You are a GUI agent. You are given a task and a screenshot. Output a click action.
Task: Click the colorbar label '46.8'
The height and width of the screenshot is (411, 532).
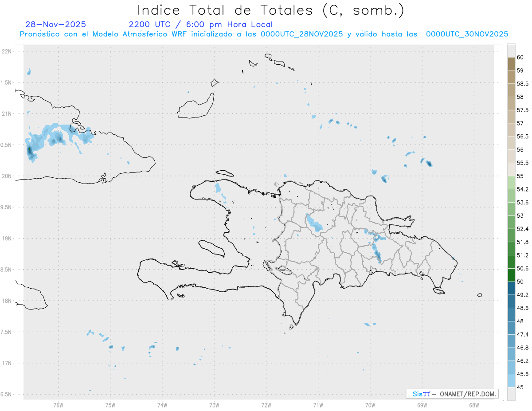click(523, 347)
